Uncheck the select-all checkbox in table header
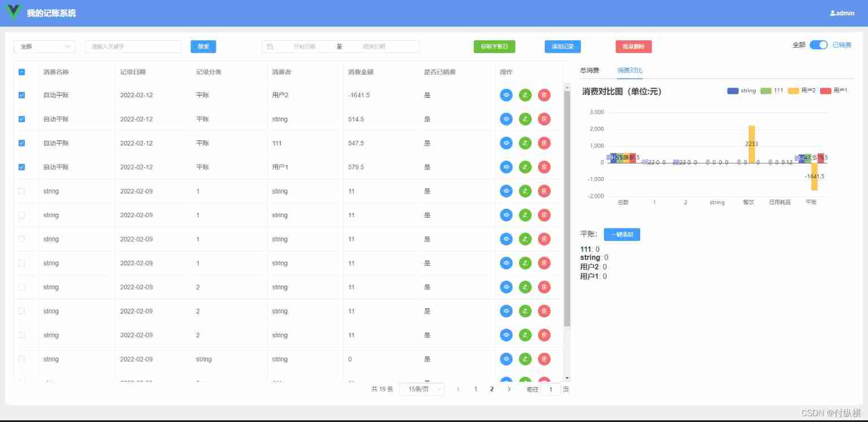 coord(21,72)
